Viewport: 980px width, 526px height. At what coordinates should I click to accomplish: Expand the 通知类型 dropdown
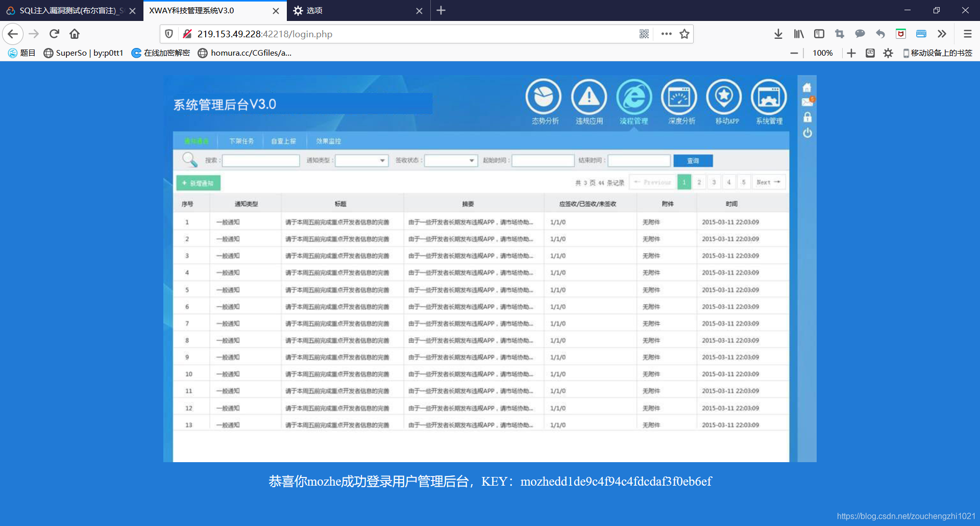[x=362, y=160]
